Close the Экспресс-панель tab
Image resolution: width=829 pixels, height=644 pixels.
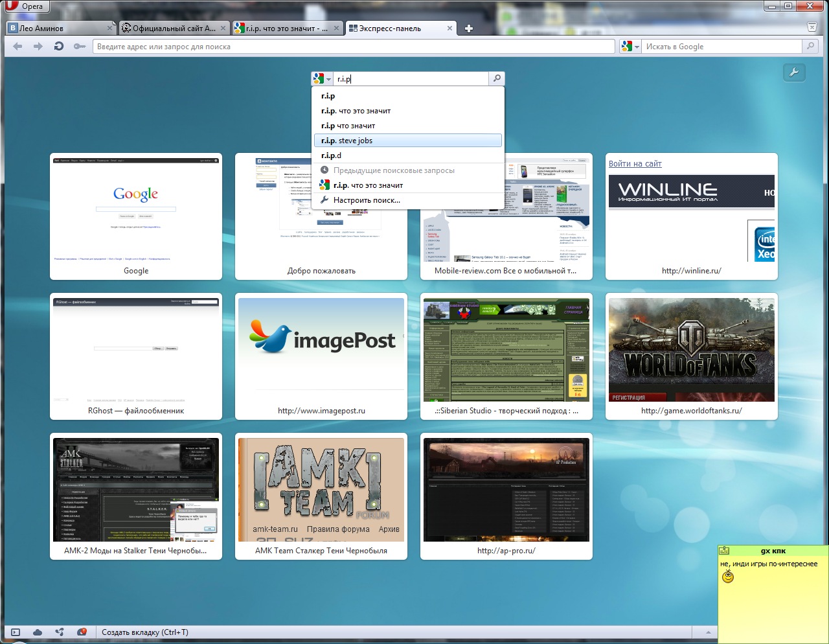[x=449, y=29]
